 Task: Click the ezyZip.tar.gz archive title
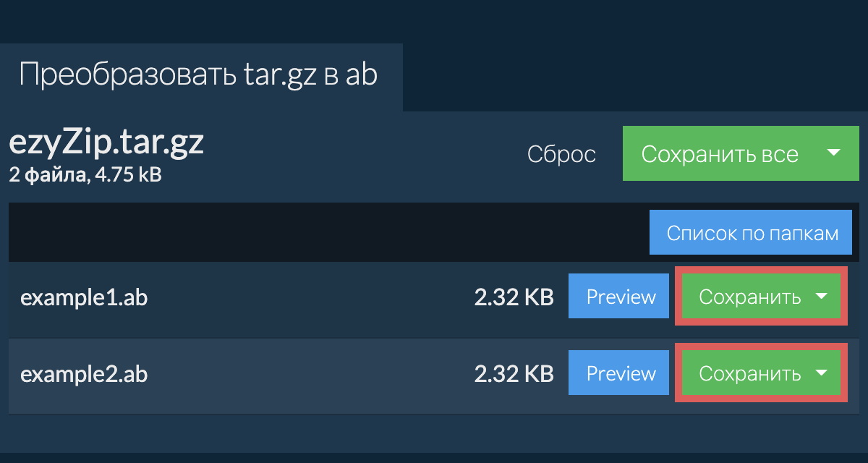pos(106,143)
